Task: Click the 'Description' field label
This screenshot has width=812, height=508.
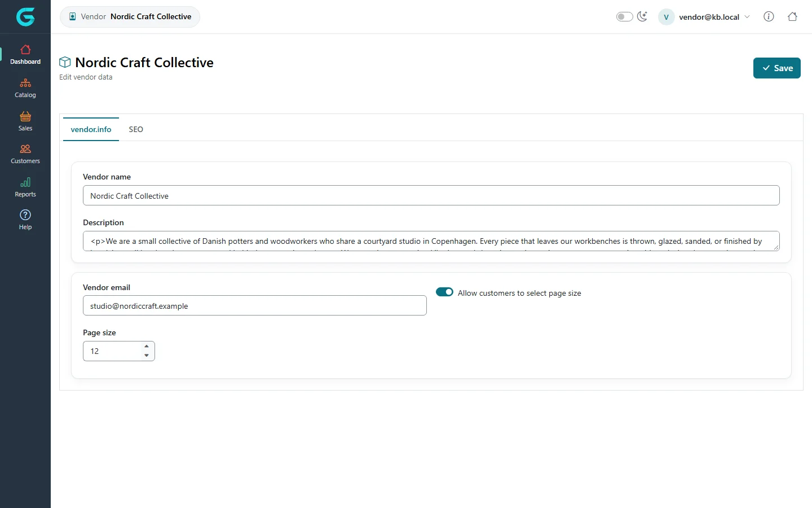Action: coord(103,222)
